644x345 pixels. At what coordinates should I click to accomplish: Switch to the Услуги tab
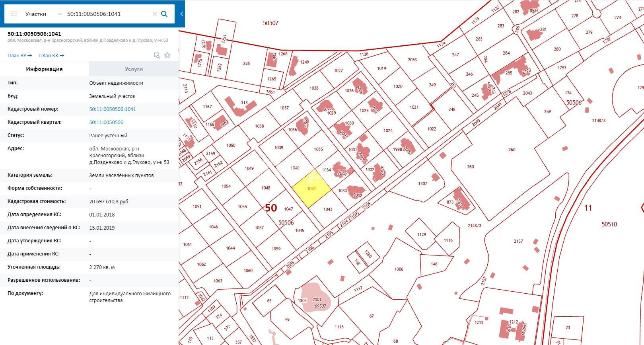(134, 69)
